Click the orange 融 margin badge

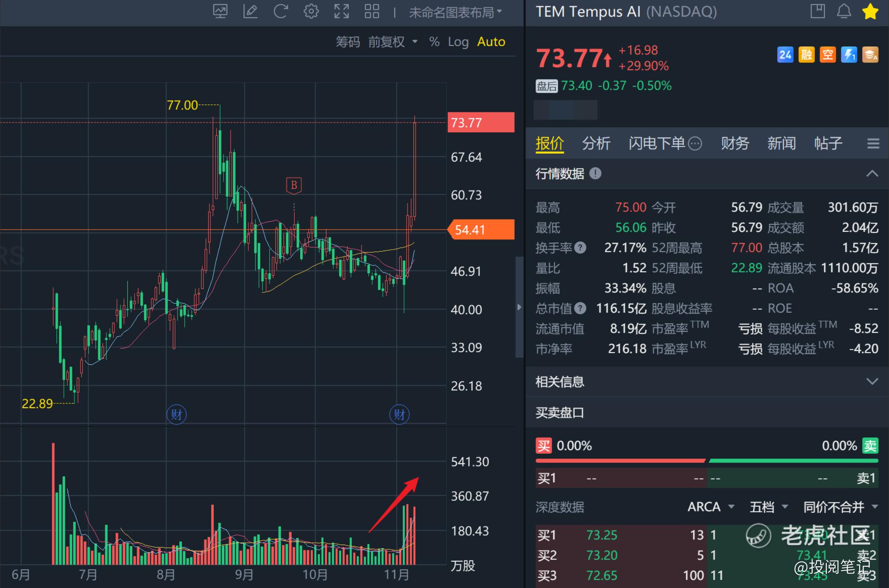(x=806, y=55)
